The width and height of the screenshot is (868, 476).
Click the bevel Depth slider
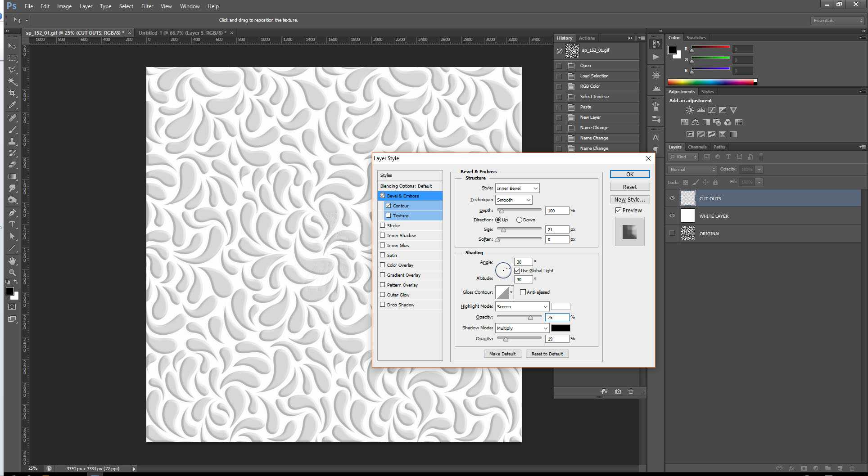pyautogui.click(x=520, y=210)
